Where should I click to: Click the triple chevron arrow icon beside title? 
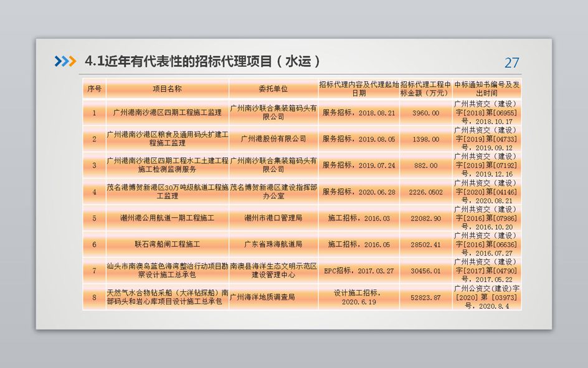coord(65,61)
